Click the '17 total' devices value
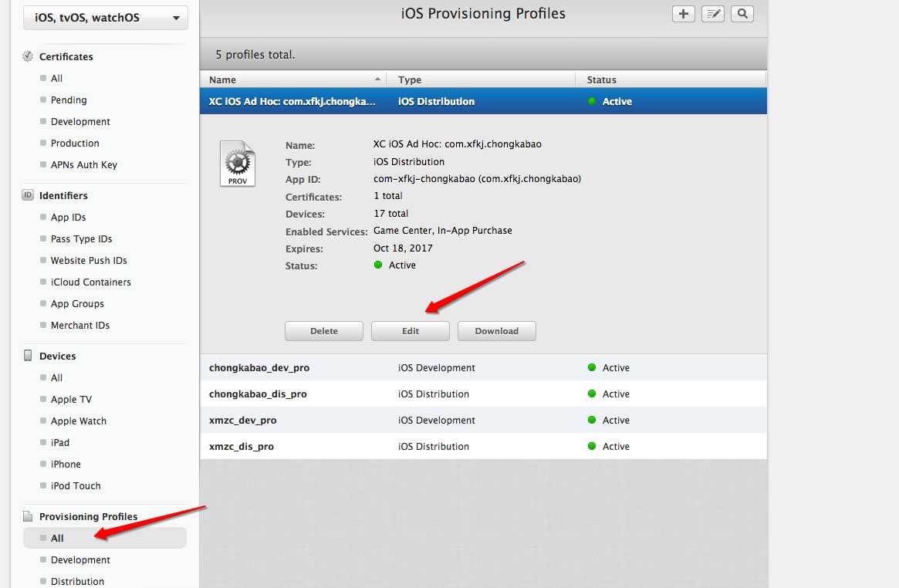 [391, 213]
